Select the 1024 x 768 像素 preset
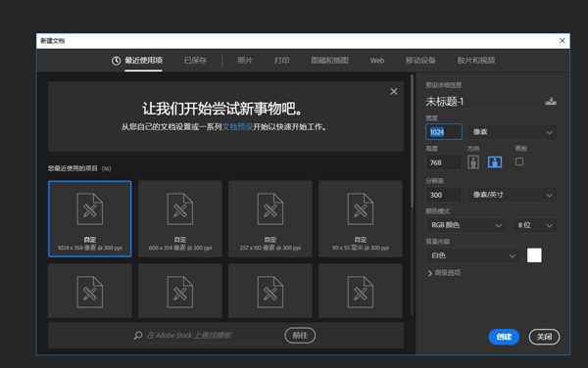The height and width of the screenshot is (368, 588). pos(90,218)
